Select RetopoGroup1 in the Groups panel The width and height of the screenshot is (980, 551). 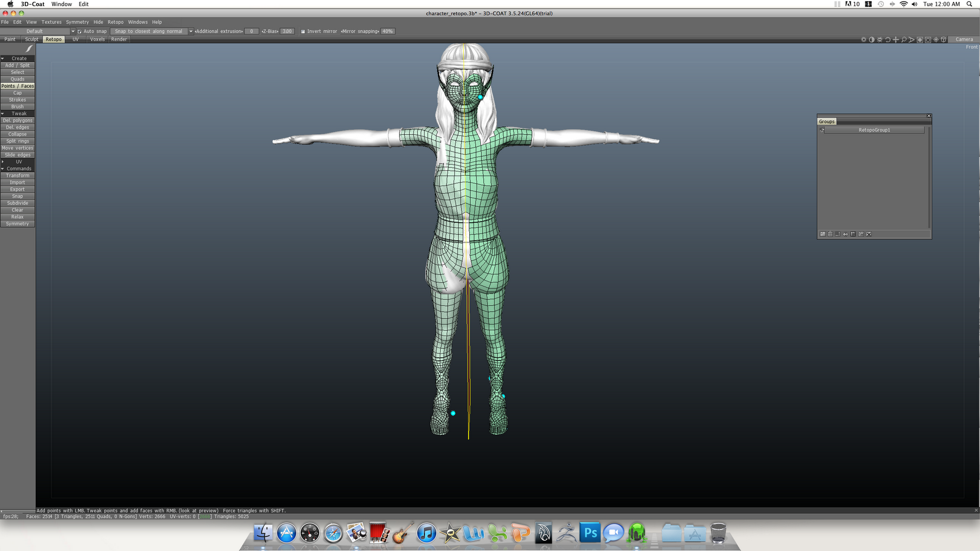876,130
